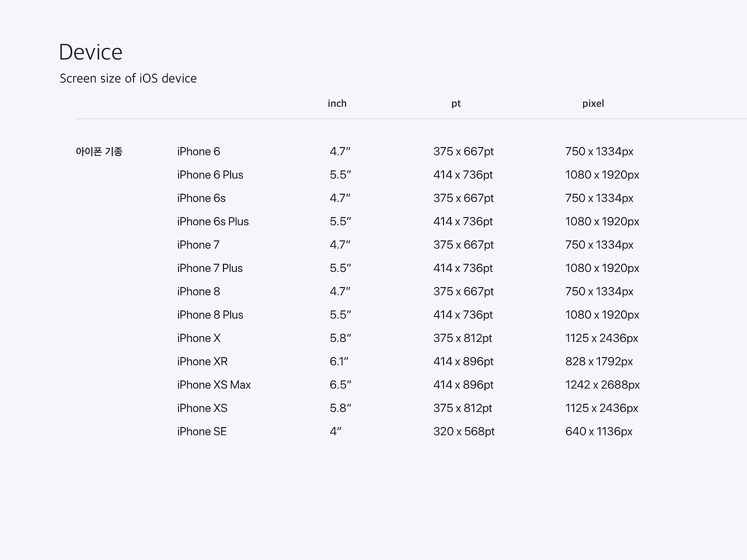Select the pixel resolution for iPhone 6 Plus

point(602,175)
